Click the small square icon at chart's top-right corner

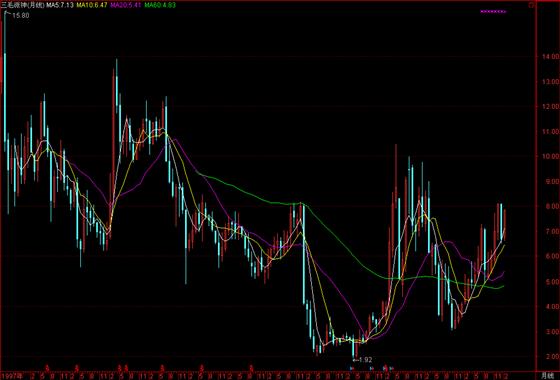point(531,5)
